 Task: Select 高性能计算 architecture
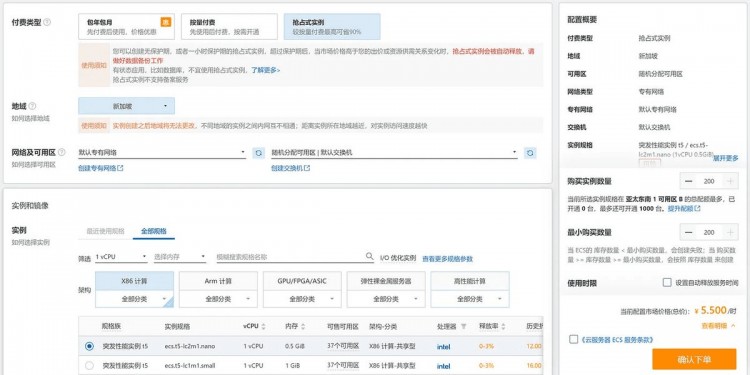tap(470, 281)
